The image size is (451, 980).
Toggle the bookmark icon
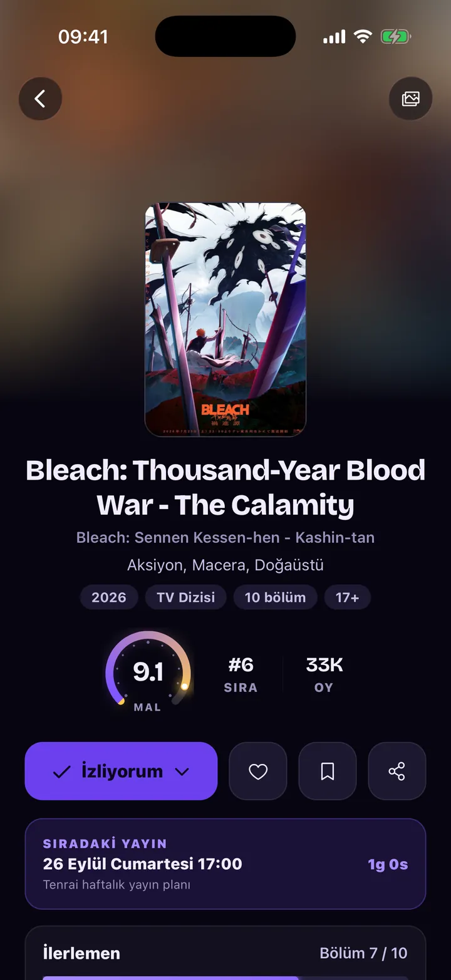tap(328, 771)
